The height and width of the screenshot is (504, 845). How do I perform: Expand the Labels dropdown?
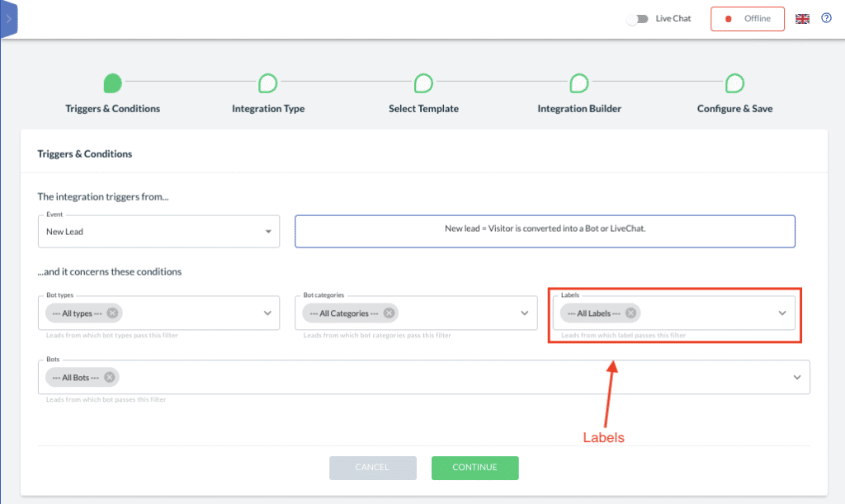pos(781,313)
